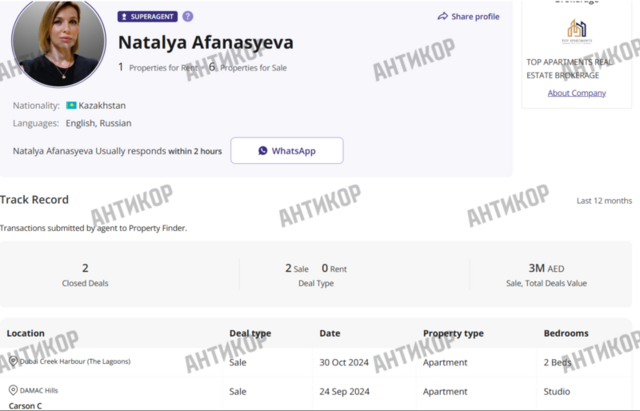Screen dimensions: 640x411
Task: Click the Bedrooms column header
Action: (566, 333)
